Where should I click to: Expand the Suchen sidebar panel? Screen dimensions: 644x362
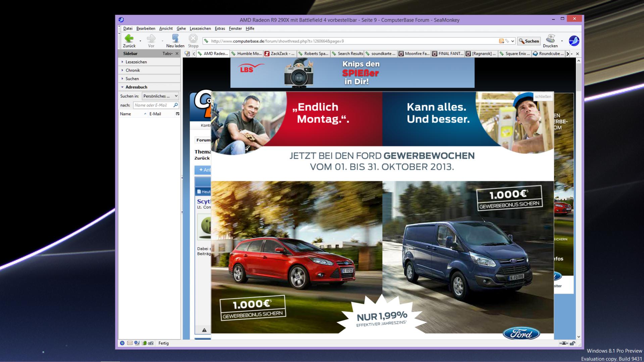click(x=149, y=79)
